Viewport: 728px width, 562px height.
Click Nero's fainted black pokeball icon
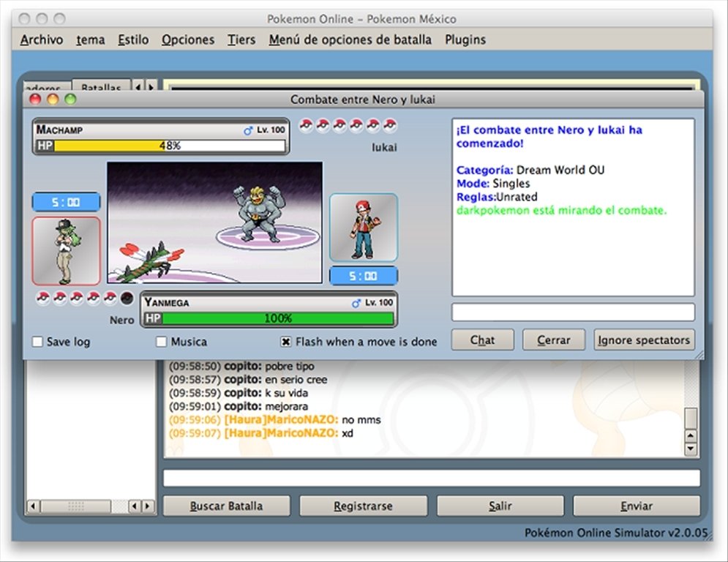[127, 298]
